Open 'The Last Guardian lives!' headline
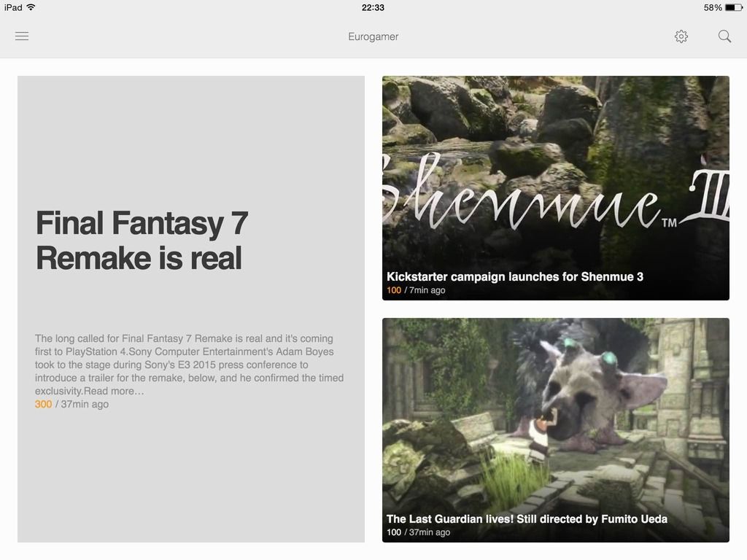 click(x=527, y=518)
